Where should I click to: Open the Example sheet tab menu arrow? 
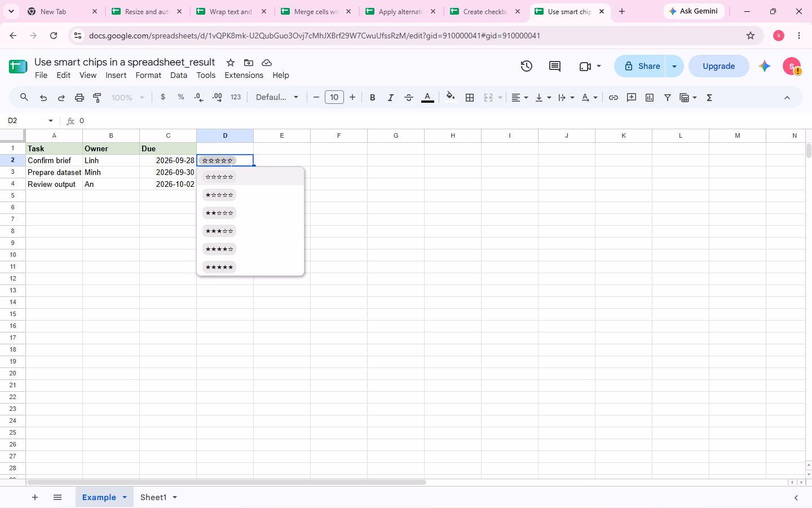tap(125, 497)
